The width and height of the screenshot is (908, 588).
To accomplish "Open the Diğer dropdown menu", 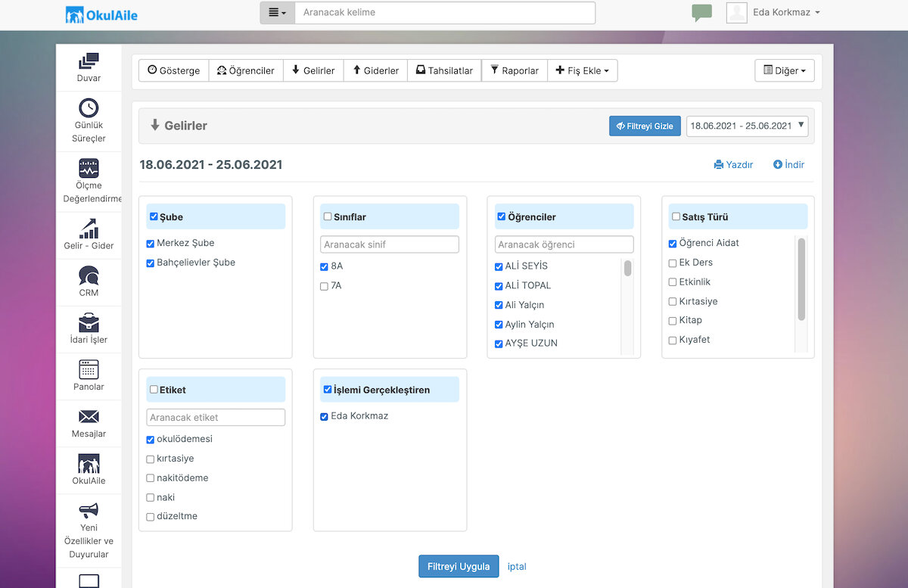I will tap(785, 70).
